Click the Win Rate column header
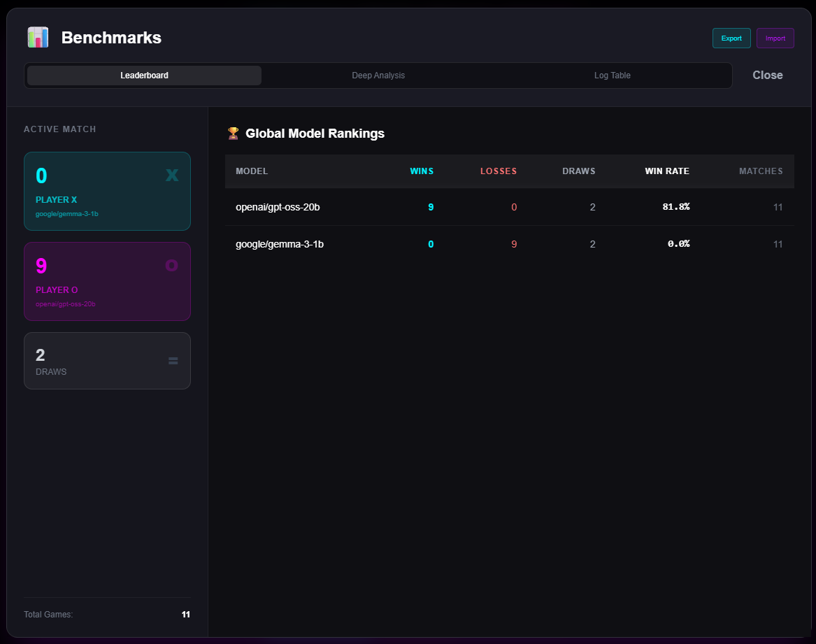816x644 pixels. (x=667, y=171)
